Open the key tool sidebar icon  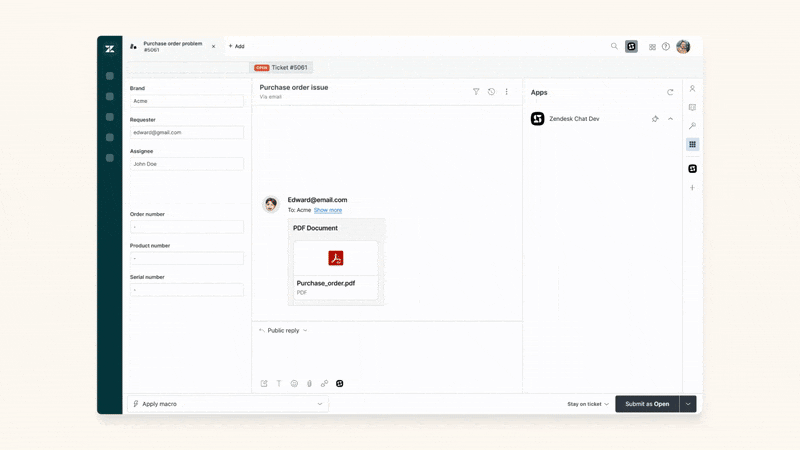692,126
